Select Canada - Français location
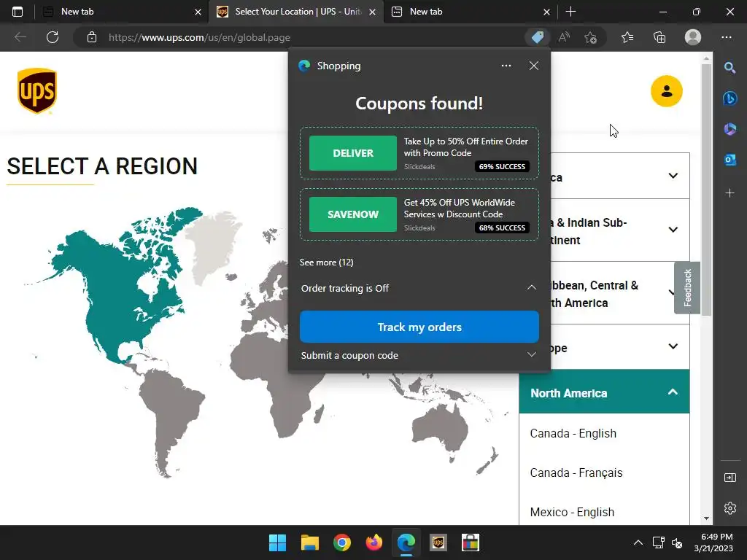Viewport: 747px width, 560px height. point(576,472)
